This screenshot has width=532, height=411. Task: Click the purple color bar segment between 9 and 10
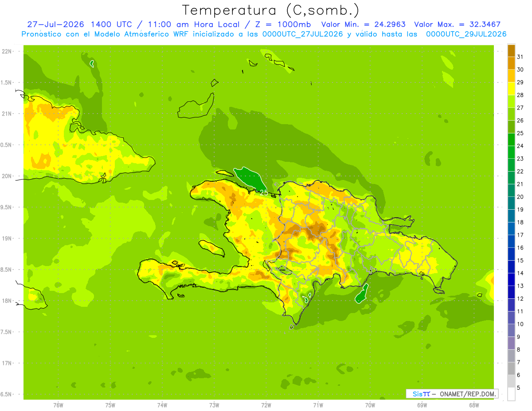tap(511, 331)
